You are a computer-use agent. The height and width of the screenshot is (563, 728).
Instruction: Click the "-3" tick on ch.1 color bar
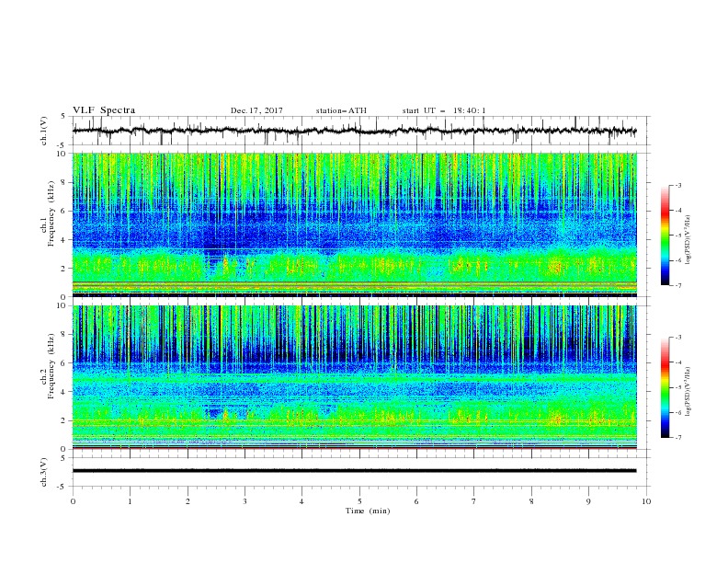(x=677, y=185)
